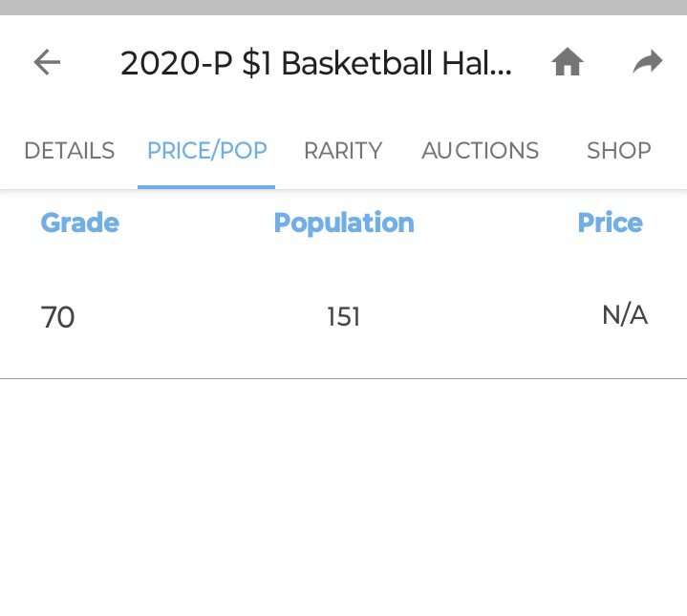Select the PRICE/POP tab
This screenshot has width=687, height=616.
click(206, 151)
